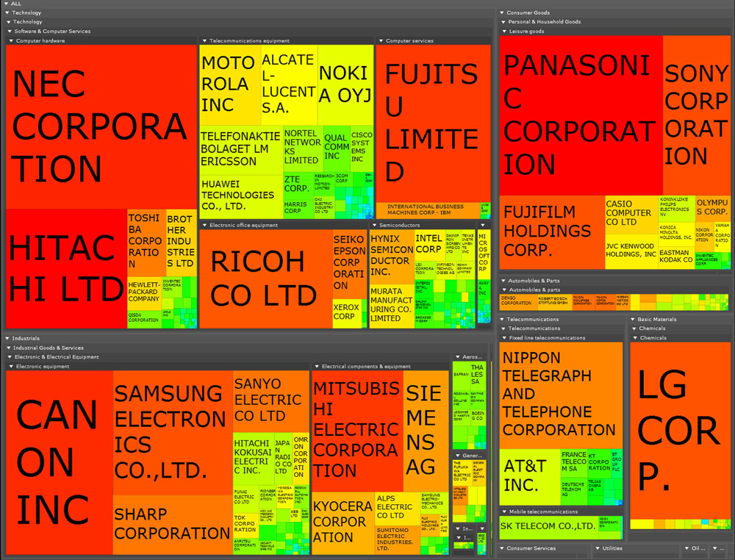Select the NEC Corporation tile
This screenshot has width=735, height=560.
(x=101, y=125)
